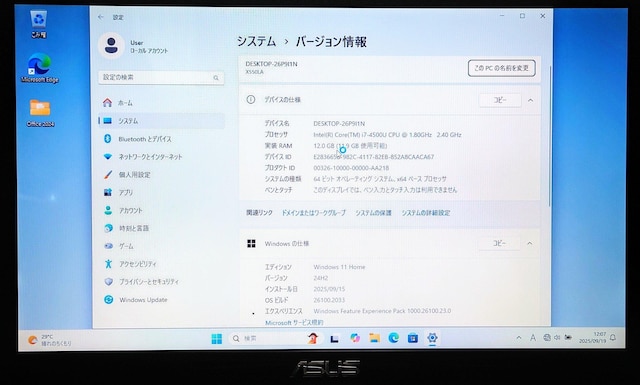Open the weather widget showing 29°C
Viewport: 640px width, 385px height.
click(50, 340)
